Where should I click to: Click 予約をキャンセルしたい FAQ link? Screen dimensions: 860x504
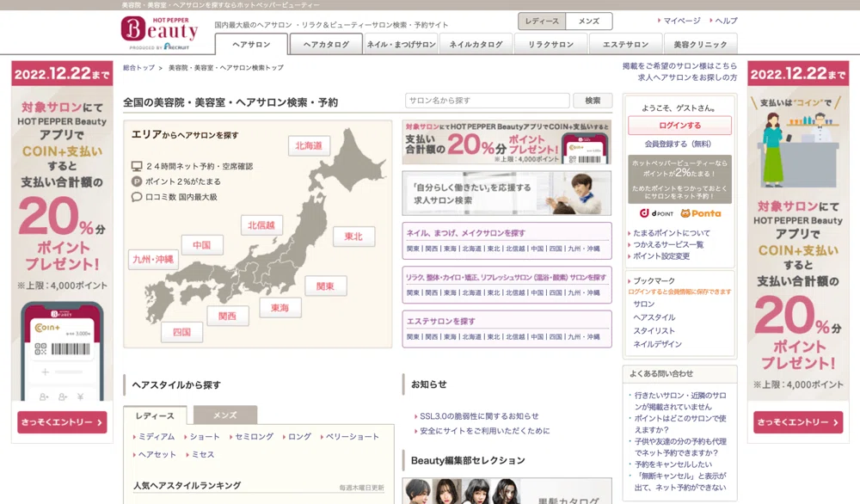tap(673, 464)
